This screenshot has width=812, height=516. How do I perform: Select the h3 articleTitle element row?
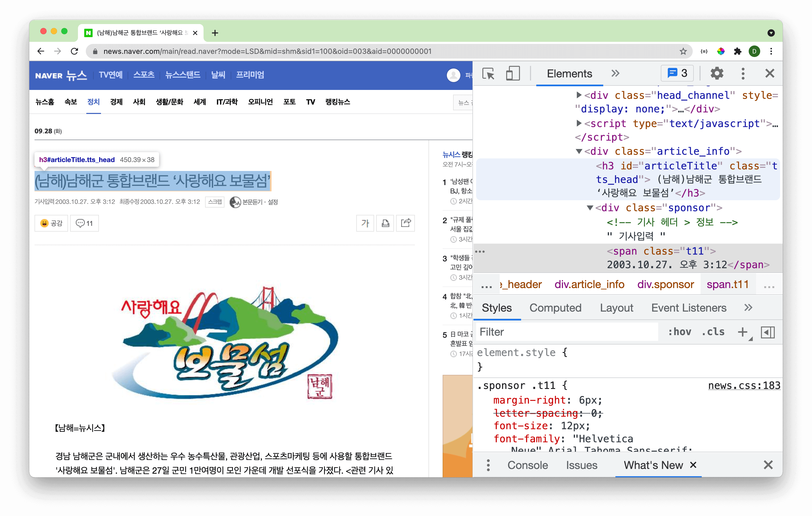(x=628, y=179)
